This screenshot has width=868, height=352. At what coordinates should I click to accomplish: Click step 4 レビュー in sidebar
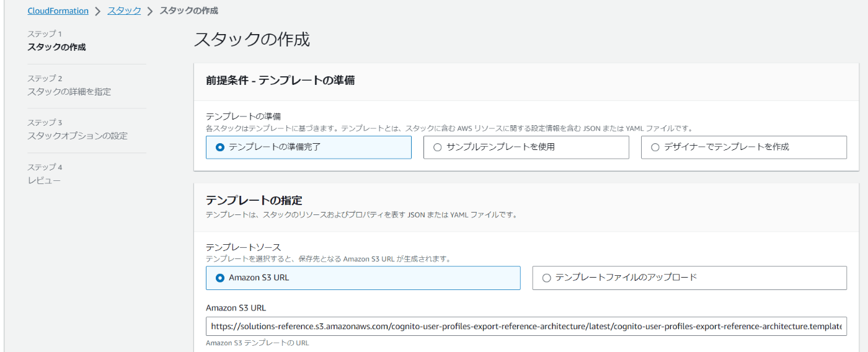click(44, 180)
